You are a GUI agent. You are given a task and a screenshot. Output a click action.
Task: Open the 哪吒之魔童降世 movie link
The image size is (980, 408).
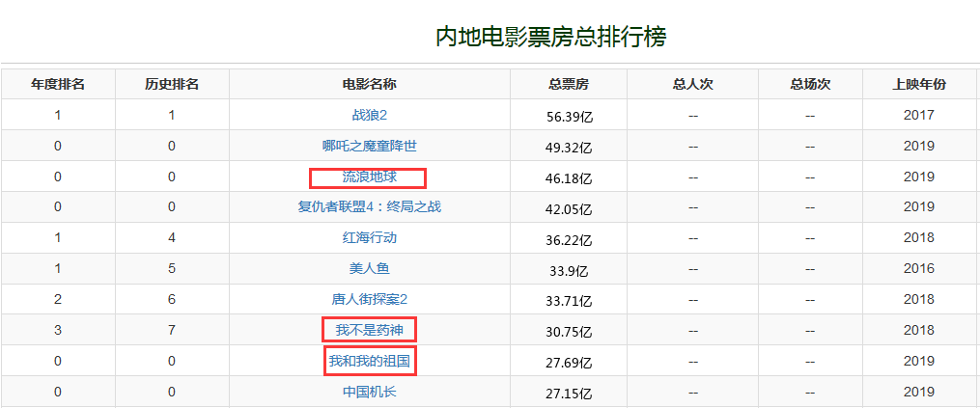click(370, 147)
